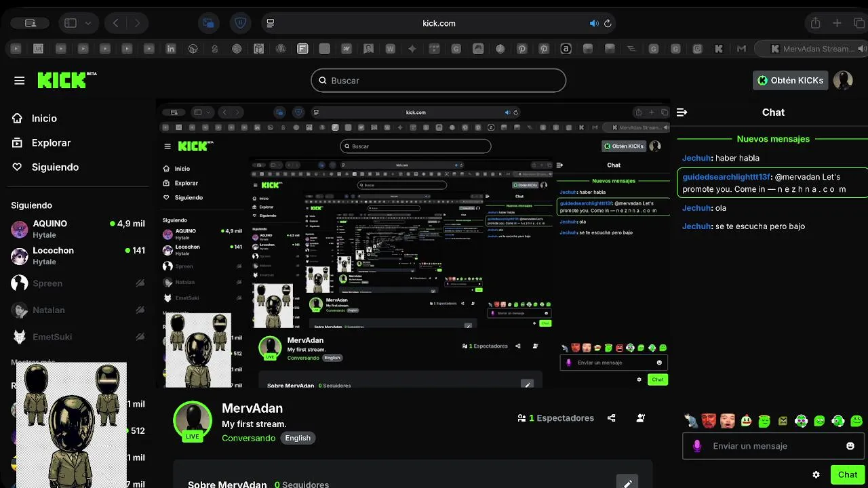Open AQUINO's channel in the followed list

tap(78, 229)
